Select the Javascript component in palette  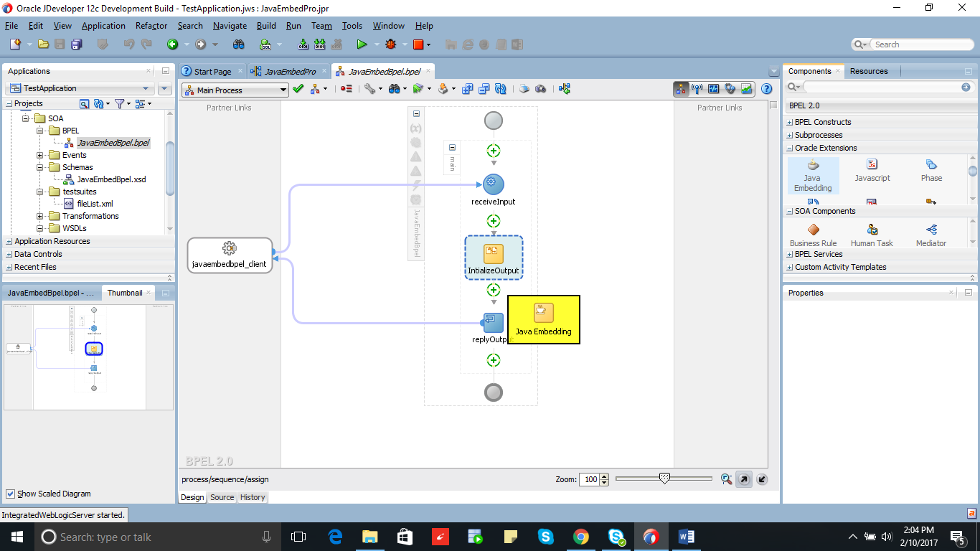tap(872, 171)
